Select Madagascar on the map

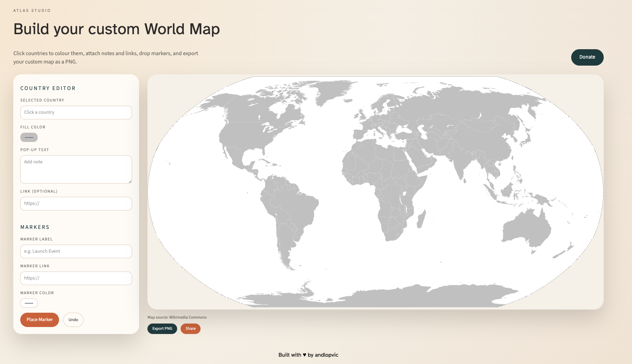(x=421, y=219)
